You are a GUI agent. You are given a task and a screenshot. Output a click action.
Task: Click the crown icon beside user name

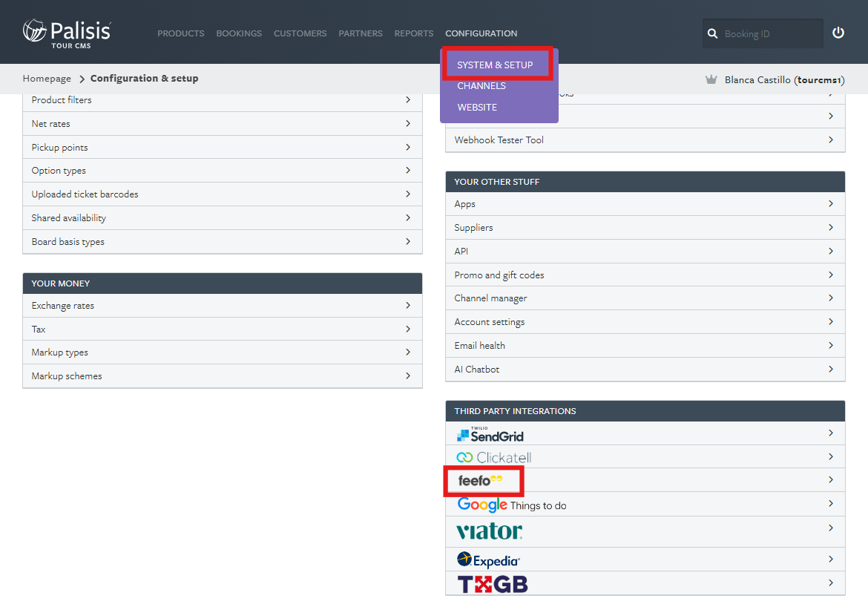pyautogui.click(x=711, y=79)
